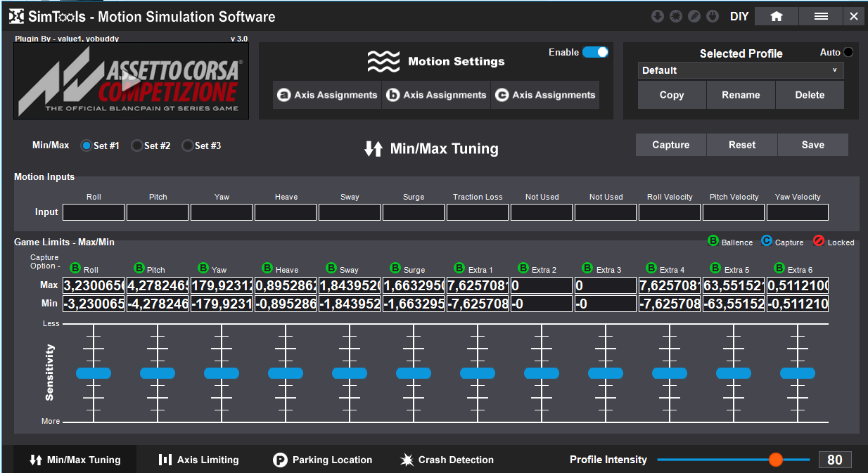This screenshot has width=868, height=473.
Task: Open the Selected Profile dropdown
Action: (741, 70)
